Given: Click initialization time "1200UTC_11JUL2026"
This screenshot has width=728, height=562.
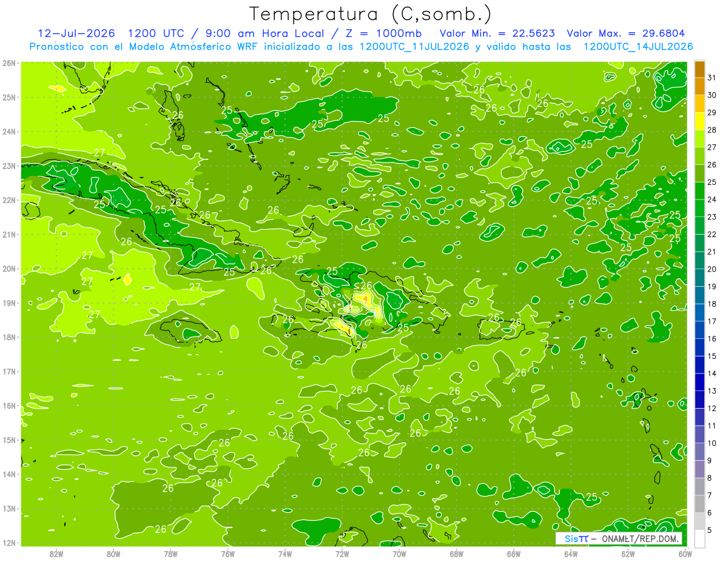Looking at the screenshot, I should [x=414, y=47].
